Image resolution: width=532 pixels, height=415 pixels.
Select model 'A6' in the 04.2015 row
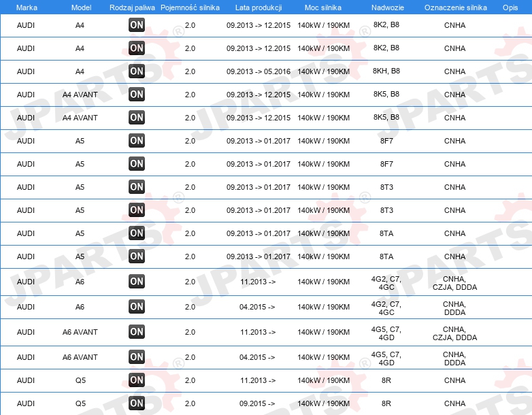(x=80, y=307)
